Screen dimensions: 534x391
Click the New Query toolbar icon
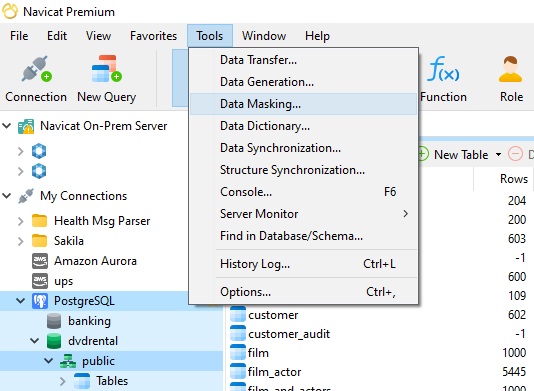tap(107, 69)
